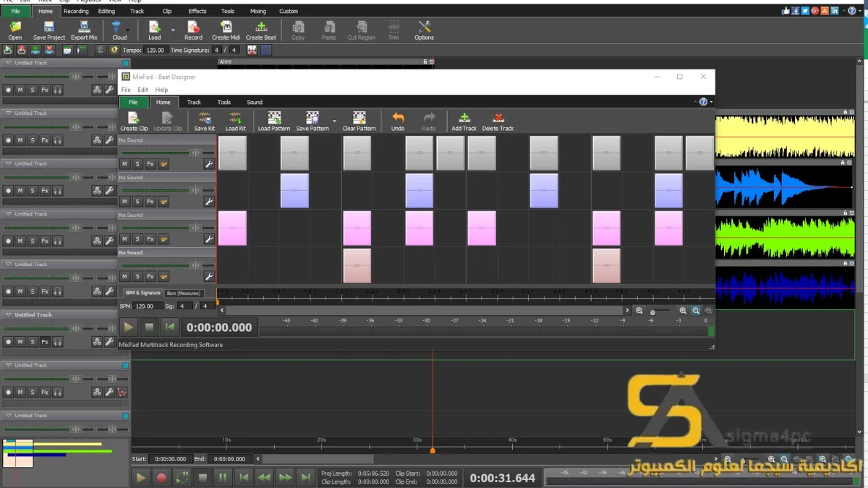Click the Save Project icon

(49, 30)
